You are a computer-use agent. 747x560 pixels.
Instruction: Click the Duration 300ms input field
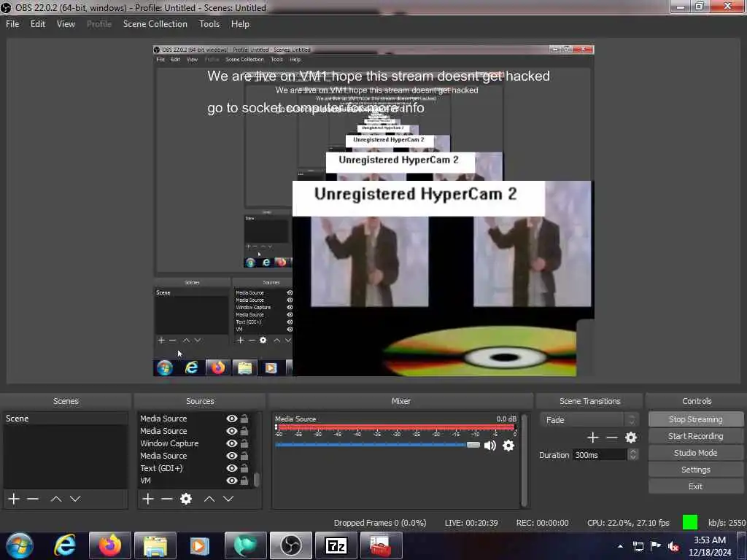pyautogui.click(x=600, y=455)
